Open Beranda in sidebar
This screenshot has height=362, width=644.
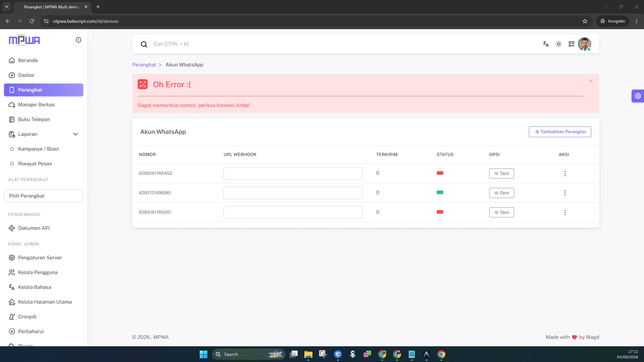(44, 60)
